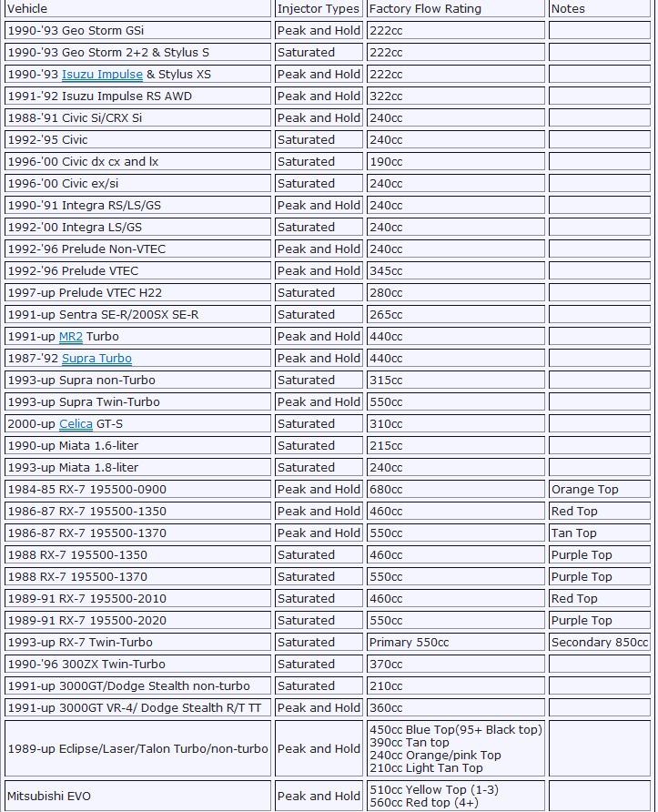This screenshot has width=658, height=812.
Task: Select the 1990-'93 Geo Storm GSi cell
Action: pyautogui.click(x=137, y=31)
